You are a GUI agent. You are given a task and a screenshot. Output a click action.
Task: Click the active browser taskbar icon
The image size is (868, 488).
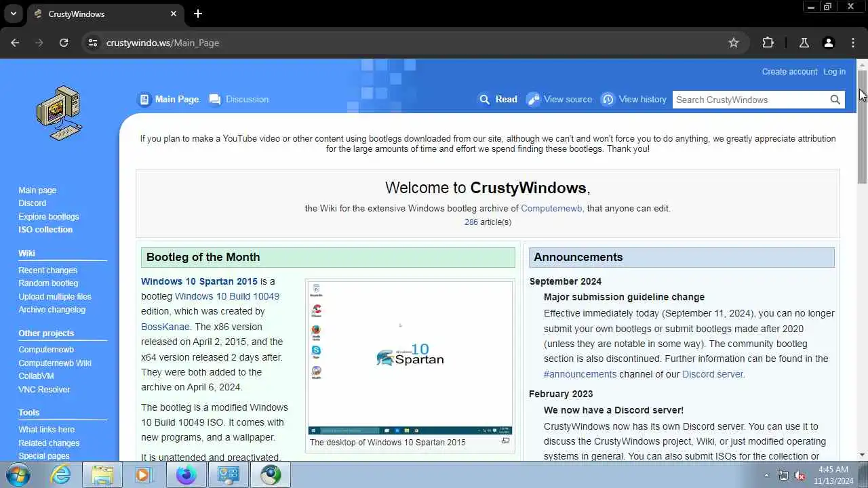271,474
